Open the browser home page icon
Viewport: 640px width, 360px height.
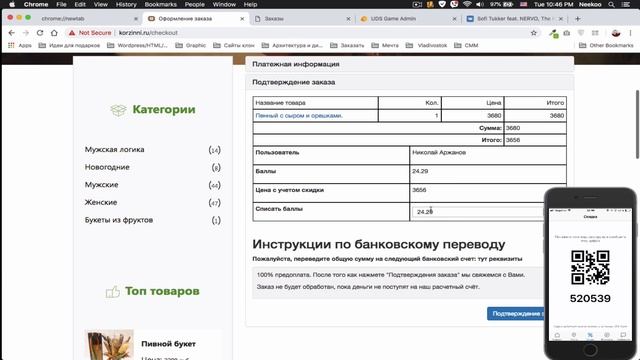pyautogui.click(x=54, y=33)
